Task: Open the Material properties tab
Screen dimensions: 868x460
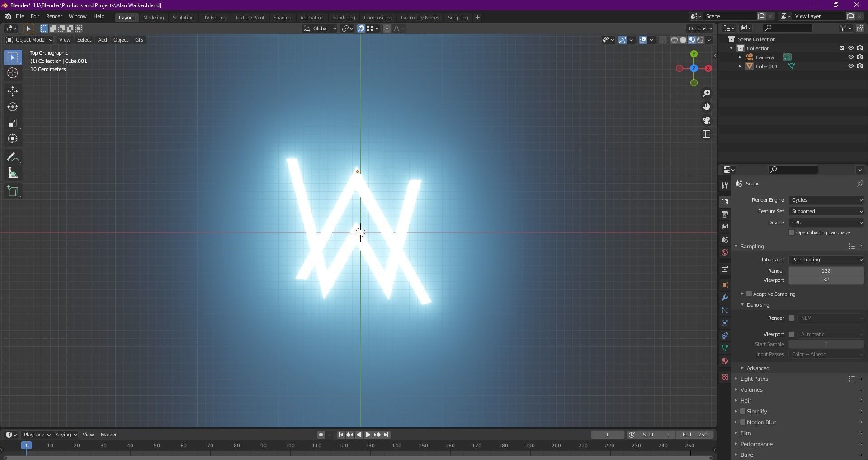Action: [x=725, y=361]
